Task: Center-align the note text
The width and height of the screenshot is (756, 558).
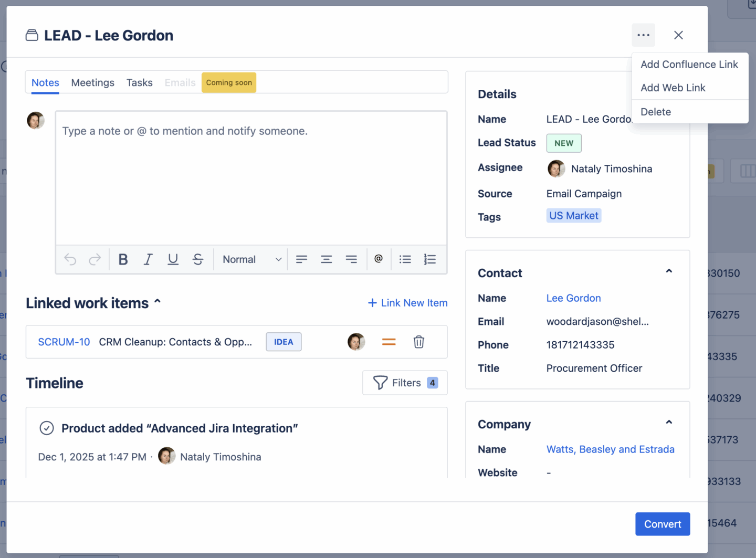Action: pyautogui.click(x=327, y=259)
